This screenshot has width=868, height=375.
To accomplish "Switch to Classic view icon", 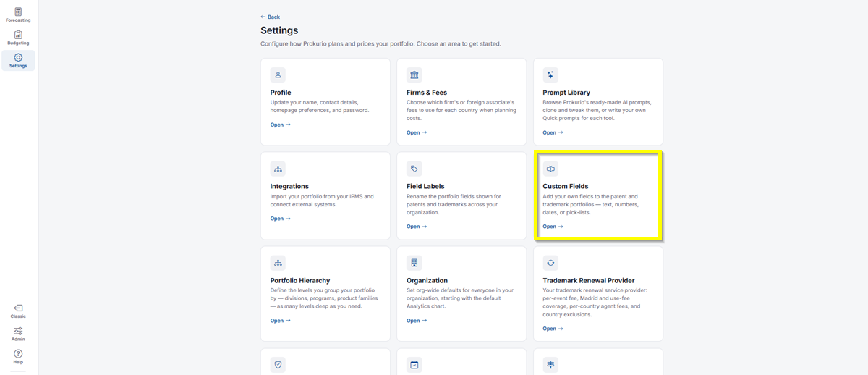I will tap(18, 308).
